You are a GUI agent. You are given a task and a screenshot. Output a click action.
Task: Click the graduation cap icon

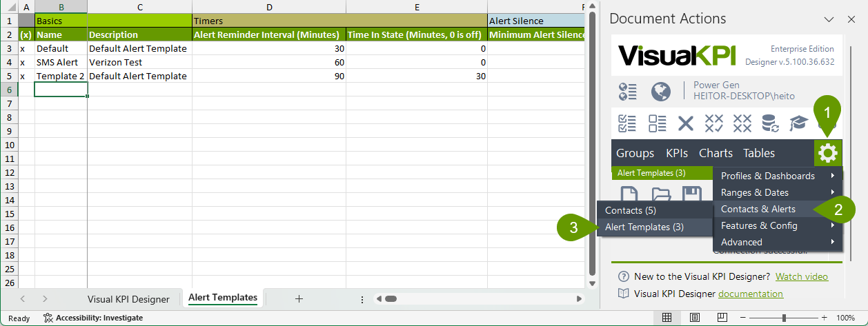pyautogui.click(x=798, y=123)
